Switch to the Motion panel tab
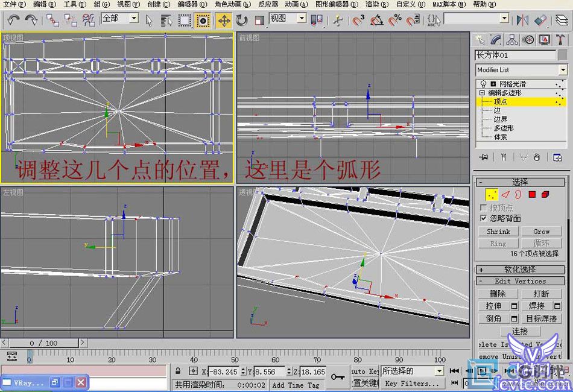The width and height of the screenshot is (573, 392). [x=528, y=39]
